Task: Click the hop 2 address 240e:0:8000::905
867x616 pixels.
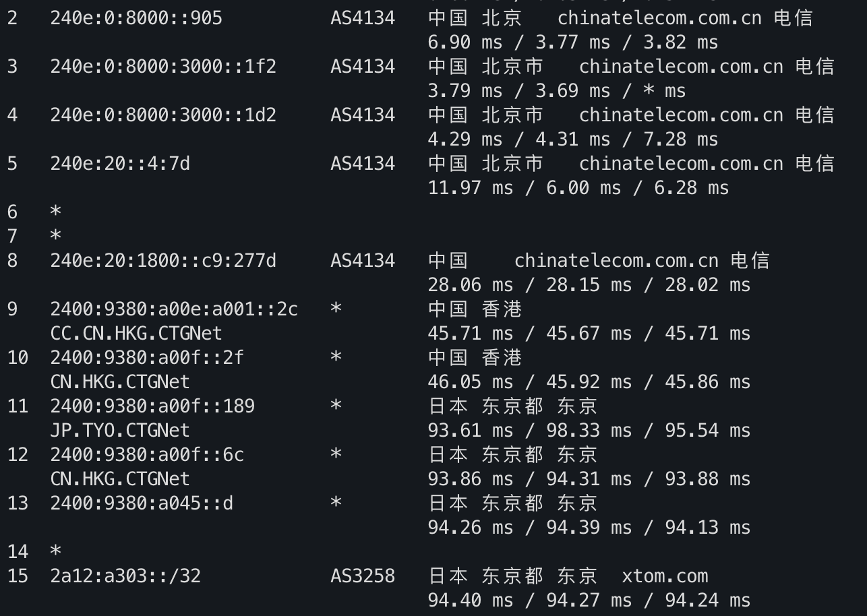Action: pos(136,18)
